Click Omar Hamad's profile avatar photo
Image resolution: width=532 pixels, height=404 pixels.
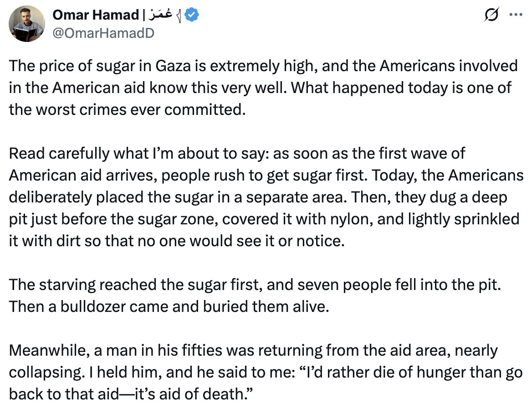point(27,23)
